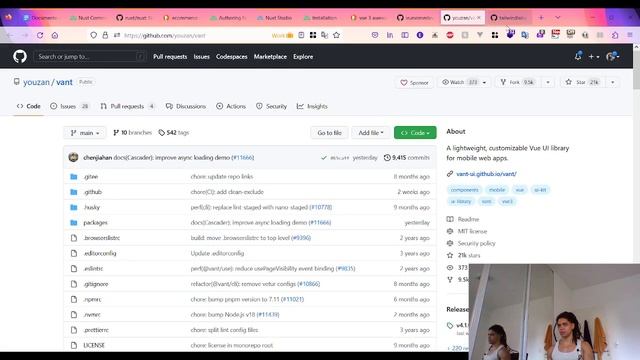This screenshot has width=640, height=360.
Task: Open the .prettierrc file
Action: tap(96, 330)
